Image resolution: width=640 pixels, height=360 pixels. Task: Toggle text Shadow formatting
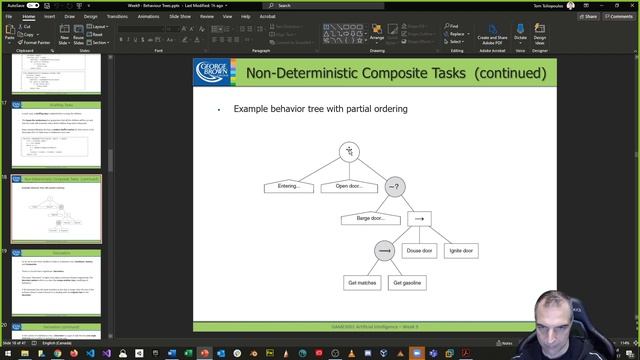click(143, 40)
